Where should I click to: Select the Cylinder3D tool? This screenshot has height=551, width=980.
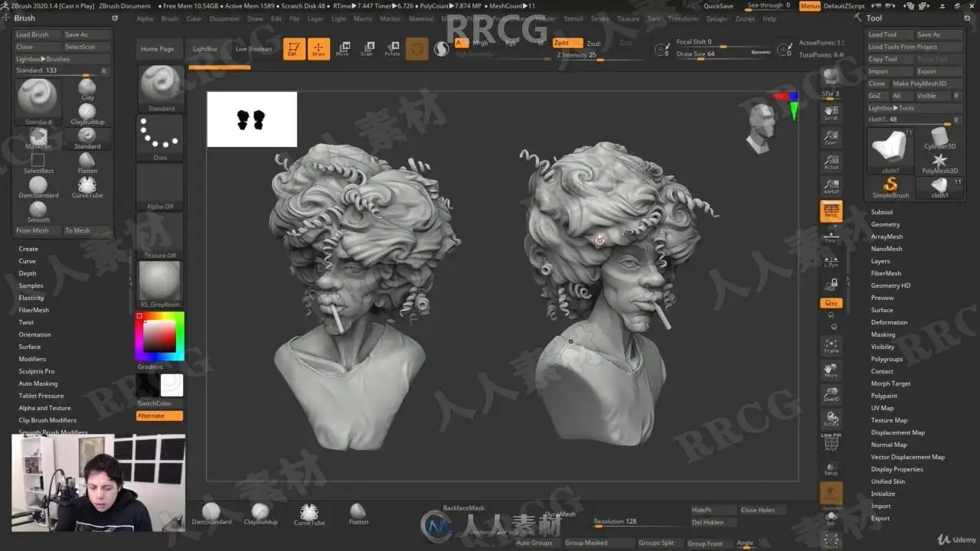[x=939, y=138]
